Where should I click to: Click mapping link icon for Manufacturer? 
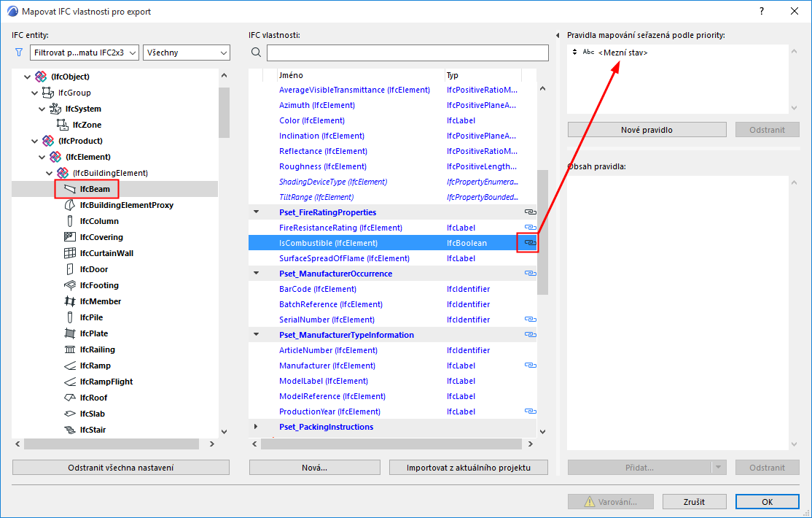pos(531,366)
